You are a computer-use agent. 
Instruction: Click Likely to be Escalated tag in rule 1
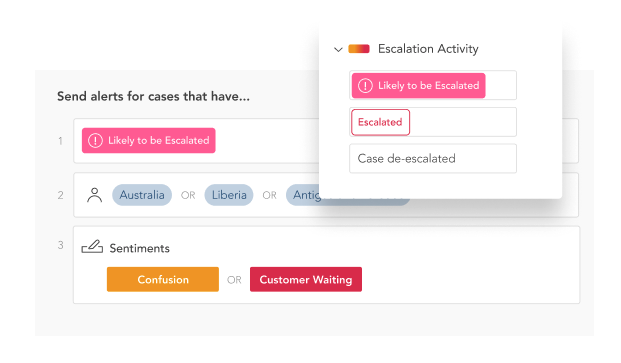click(x=149, y=141)
